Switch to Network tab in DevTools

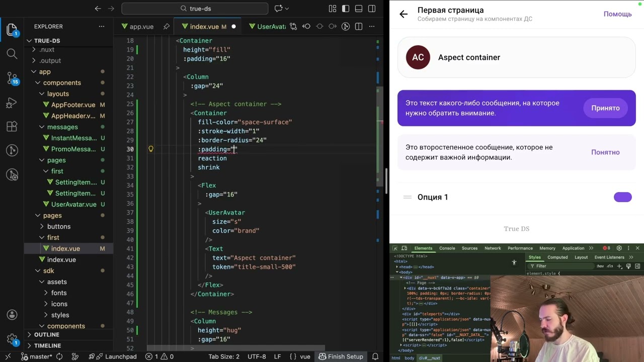click(493, 248)
